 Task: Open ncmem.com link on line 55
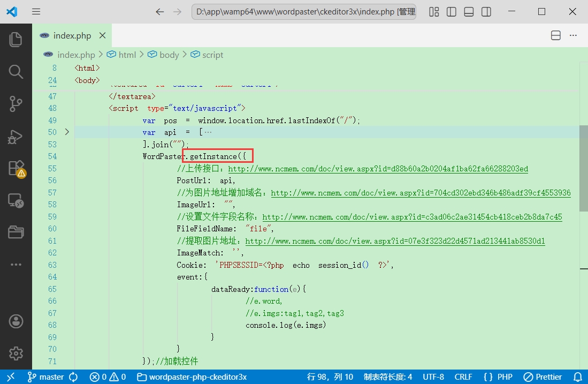point(378,169)
